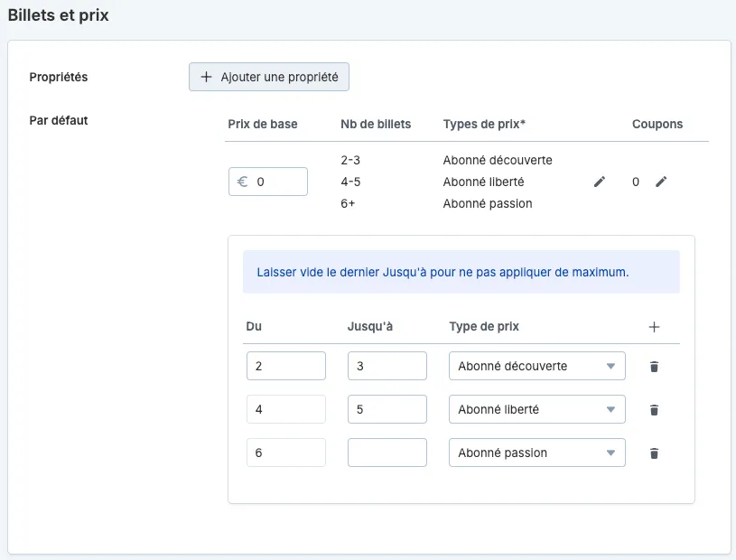Click the plus icon to add a price tier
Image resolution: width=736 pixels, height=560 pixels.
tap(654, 327)
